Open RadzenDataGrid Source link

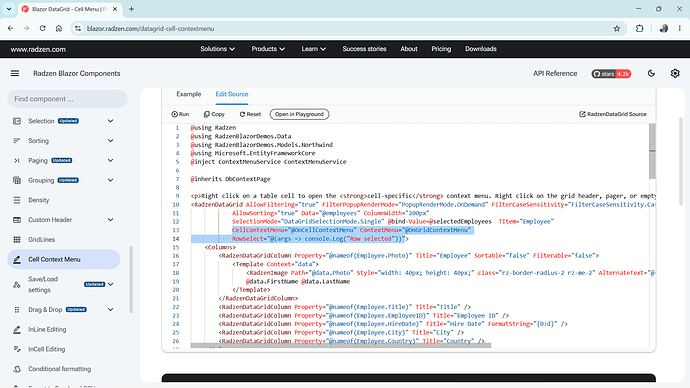(x=613, y=114)
